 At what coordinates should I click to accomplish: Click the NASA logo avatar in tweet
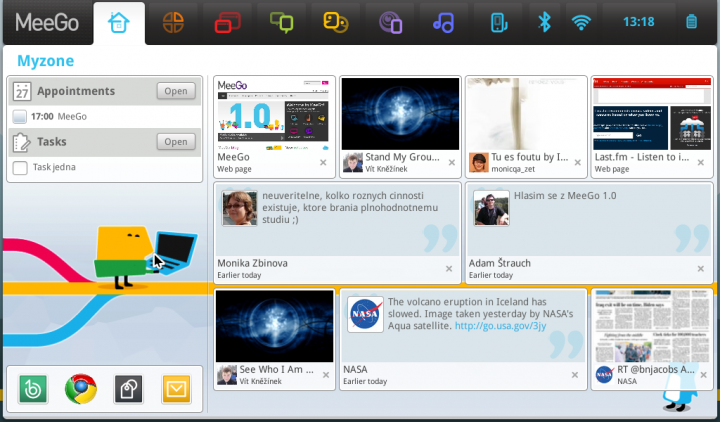[366, 314]
